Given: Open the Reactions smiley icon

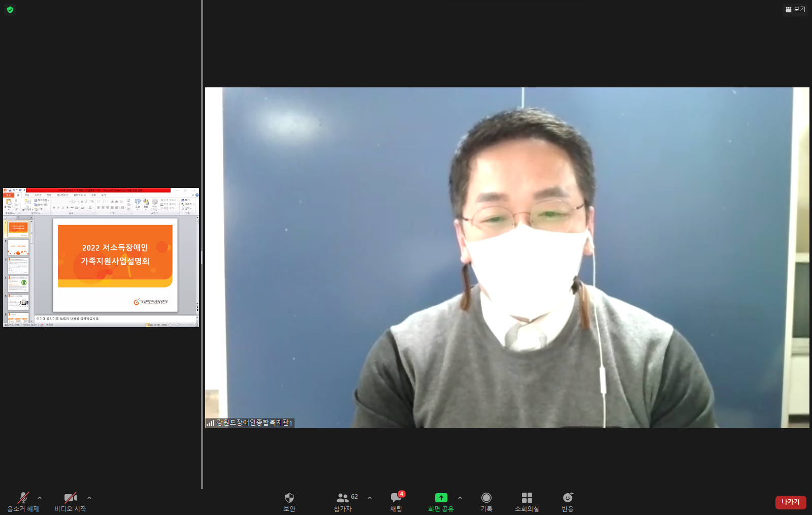Looking at the screenshot, I should (568, 497).
